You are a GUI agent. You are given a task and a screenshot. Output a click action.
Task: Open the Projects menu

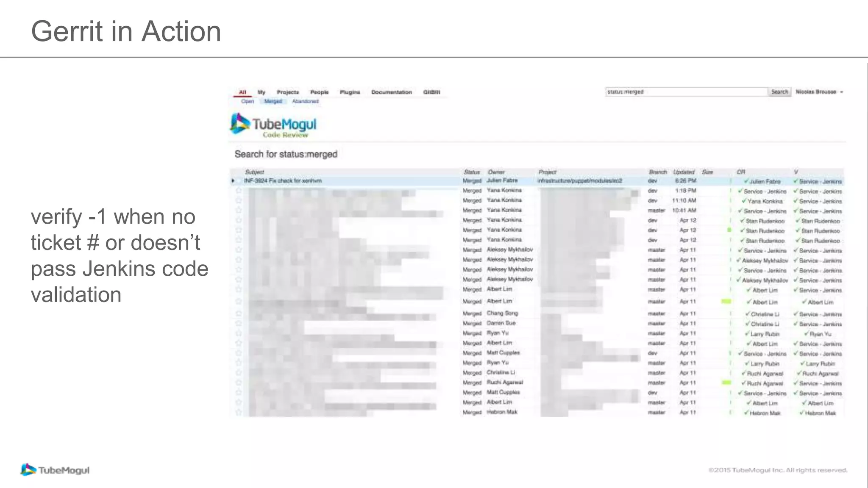288,92
